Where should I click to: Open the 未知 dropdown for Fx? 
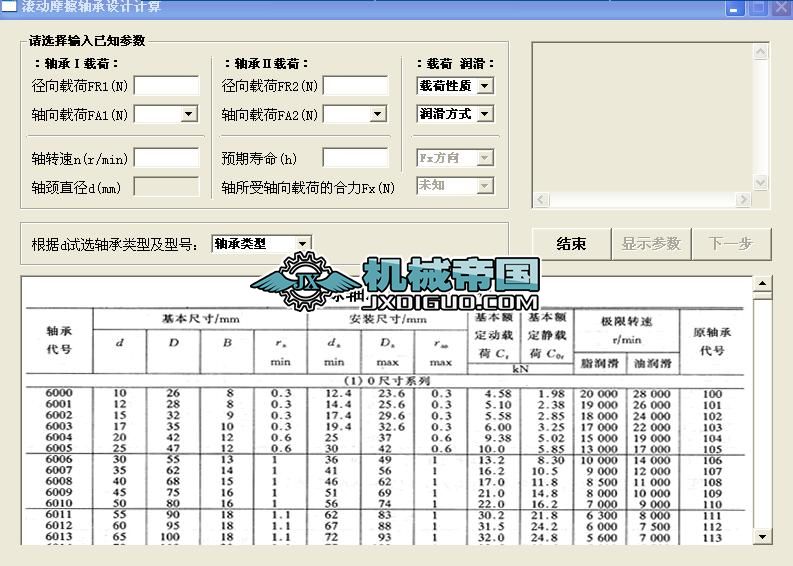(x=484, y=187)
